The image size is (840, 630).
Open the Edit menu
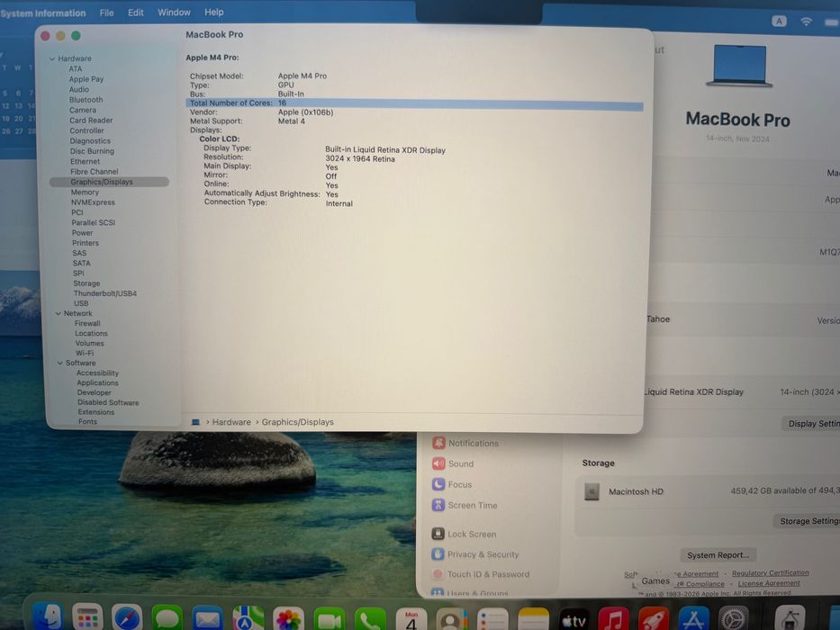pos(136,13)
